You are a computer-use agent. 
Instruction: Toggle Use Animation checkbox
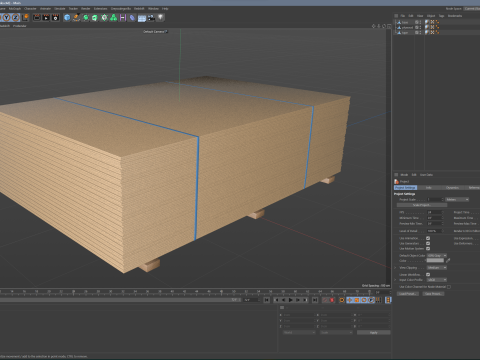(x=428, y=238)
